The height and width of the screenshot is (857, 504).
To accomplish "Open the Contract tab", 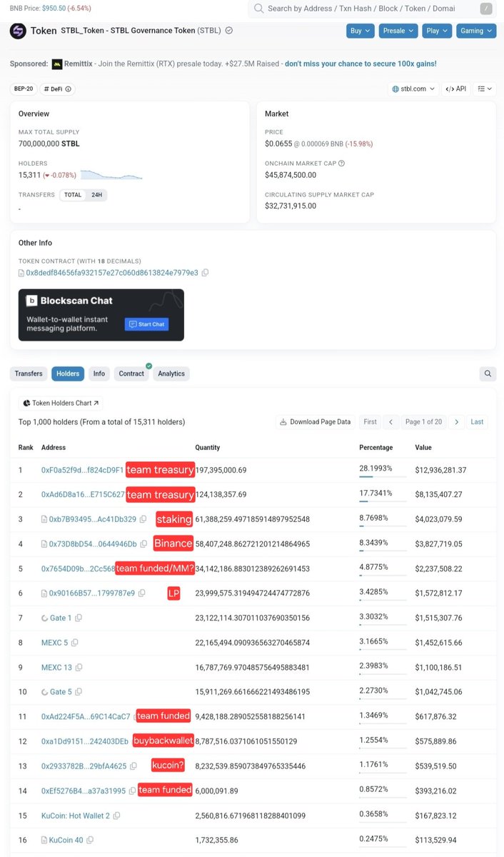I will 131,374.
